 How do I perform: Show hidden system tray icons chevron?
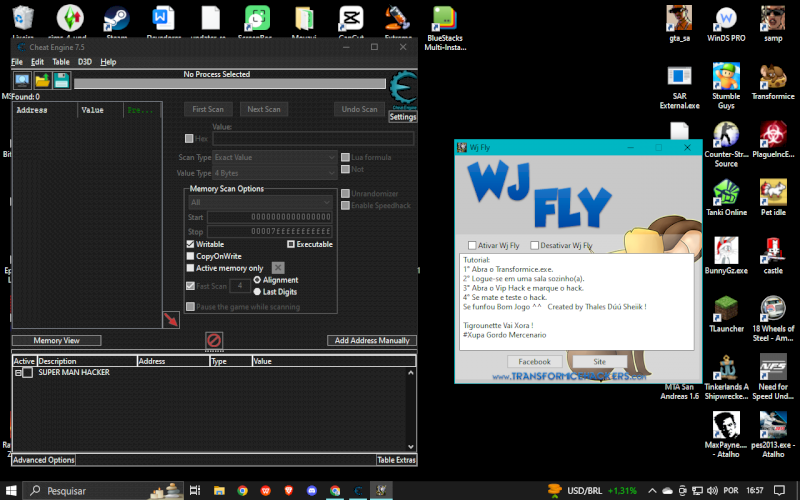pyautogui.click(x=652, y=490)
